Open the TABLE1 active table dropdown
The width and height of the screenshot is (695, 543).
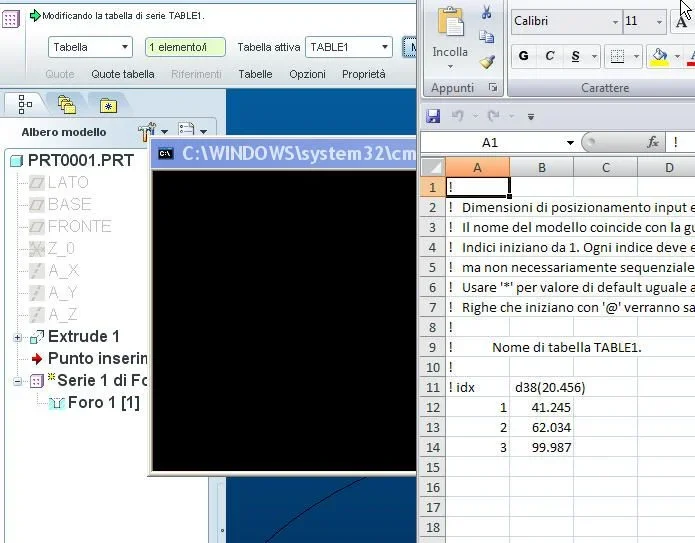click(349, 47)
